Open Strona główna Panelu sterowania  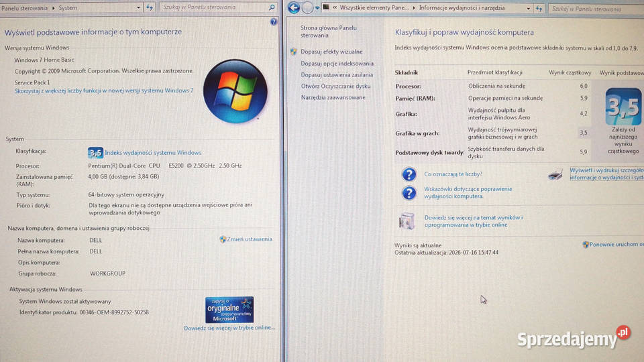328,32
